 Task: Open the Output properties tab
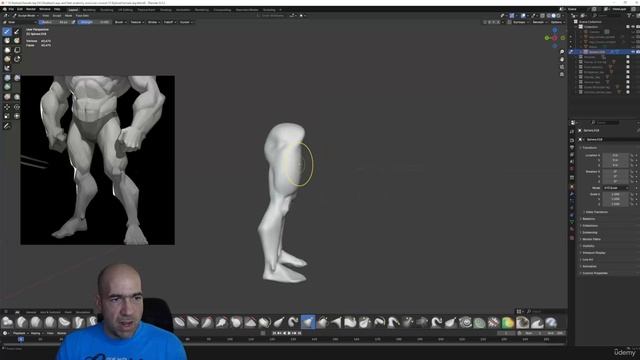[572, 147]
